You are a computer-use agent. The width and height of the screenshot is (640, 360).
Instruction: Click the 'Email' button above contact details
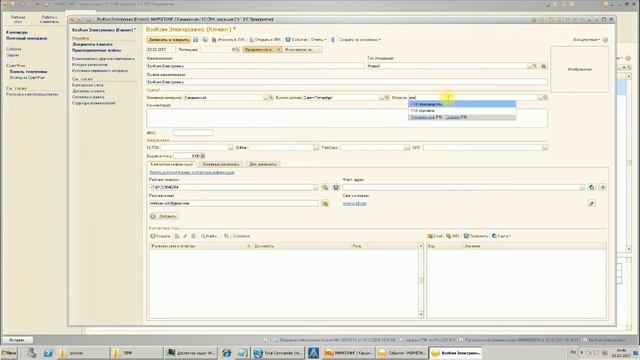coord(435,236)
